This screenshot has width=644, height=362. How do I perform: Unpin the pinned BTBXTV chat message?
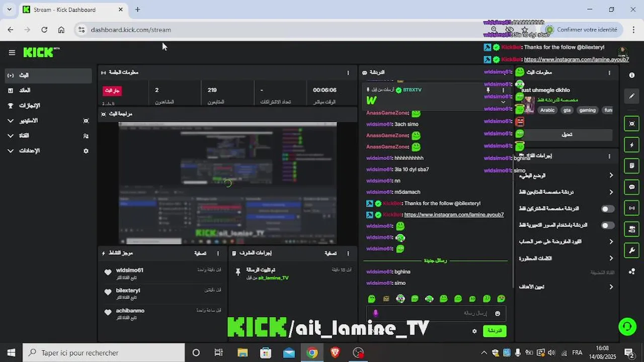pyautogui.click(x=488, y=90)
